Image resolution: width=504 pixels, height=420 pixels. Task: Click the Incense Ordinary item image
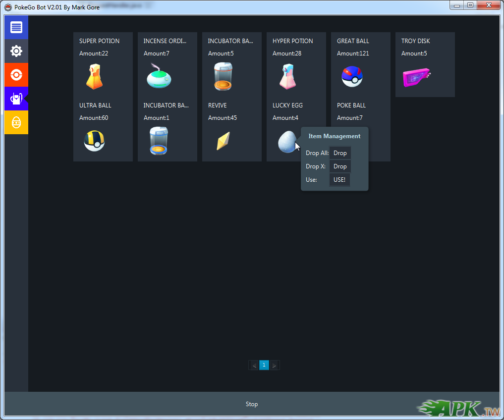click(x=159, y=76)
